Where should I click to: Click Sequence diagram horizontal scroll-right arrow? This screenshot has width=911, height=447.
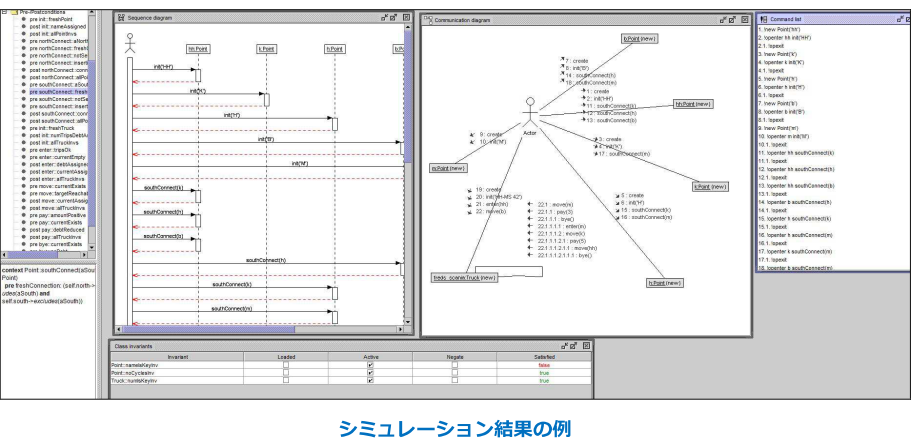pyautogui.click(x=400, y=329)
